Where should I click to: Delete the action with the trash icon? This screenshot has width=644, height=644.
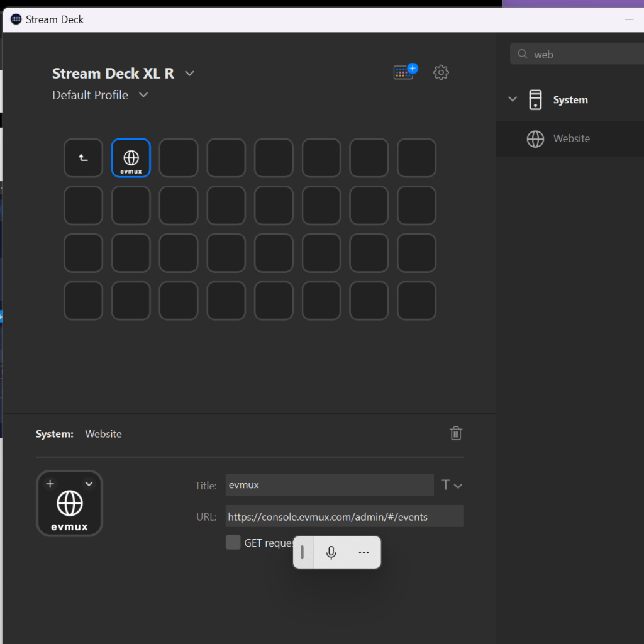455,433
